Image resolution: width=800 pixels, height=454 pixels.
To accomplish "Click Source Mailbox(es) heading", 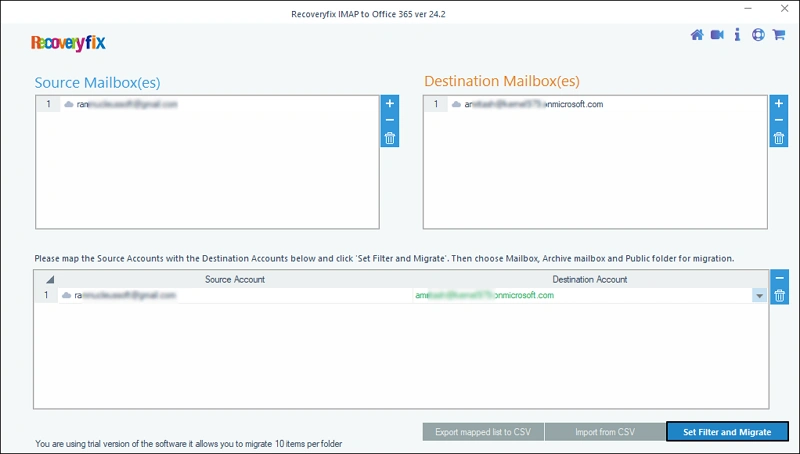I will (x=97, y=83).
